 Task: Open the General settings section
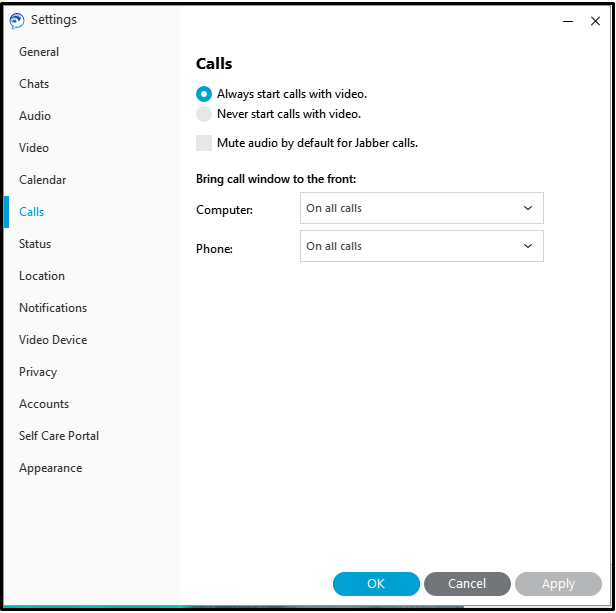39,52
